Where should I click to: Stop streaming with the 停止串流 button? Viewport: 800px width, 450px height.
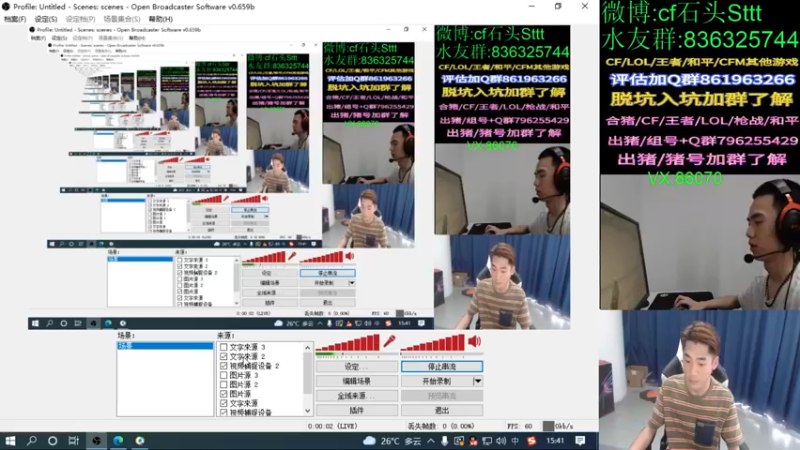(x=442, y=367)
